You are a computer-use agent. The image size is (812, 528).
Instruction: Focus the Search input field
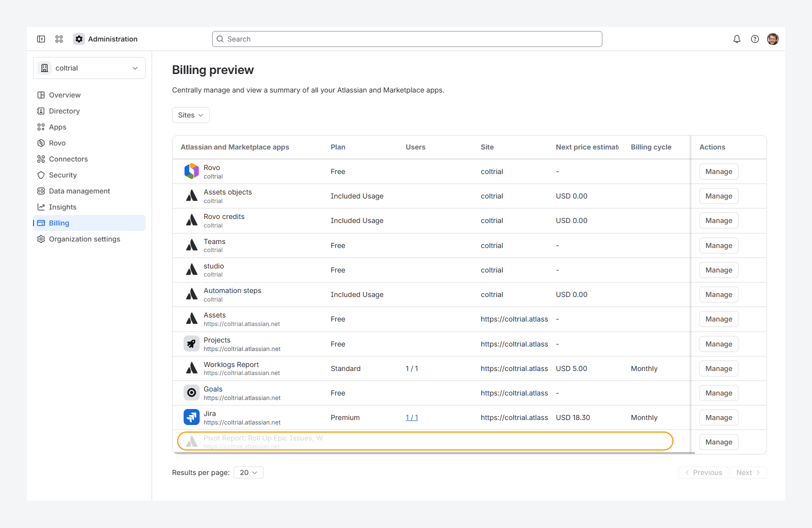tap(407, 39)
